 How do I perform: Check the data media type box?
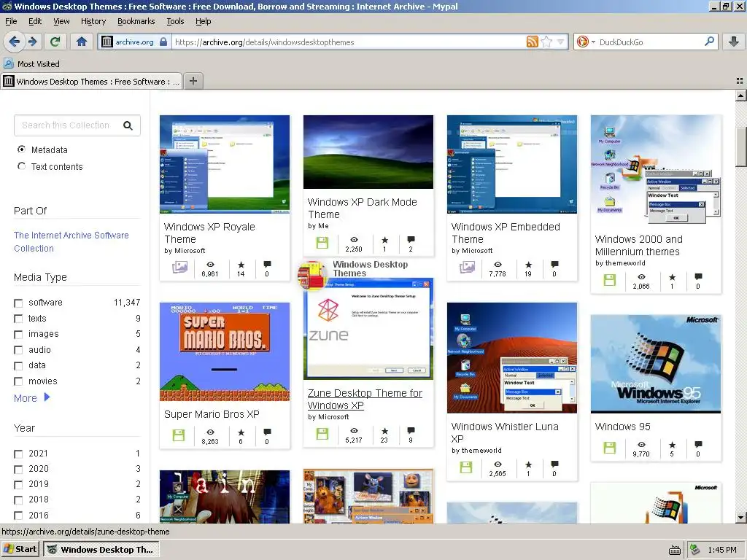18,366
